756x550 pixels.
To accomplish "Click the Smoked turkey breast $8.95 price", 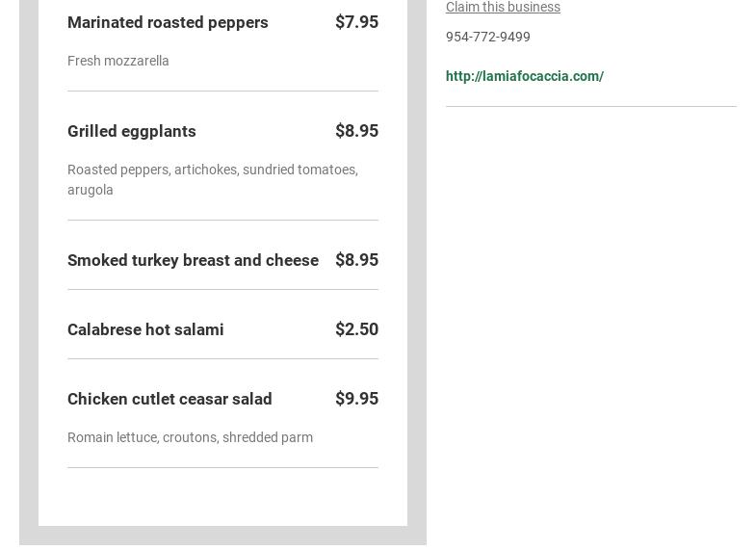I will tap(356, 260).
